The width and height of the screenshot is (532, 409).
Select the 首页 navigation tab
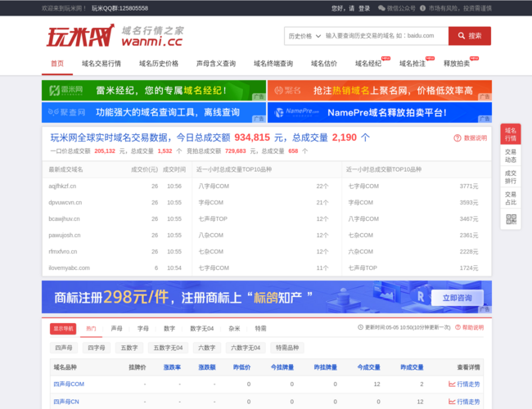point(57,64)
